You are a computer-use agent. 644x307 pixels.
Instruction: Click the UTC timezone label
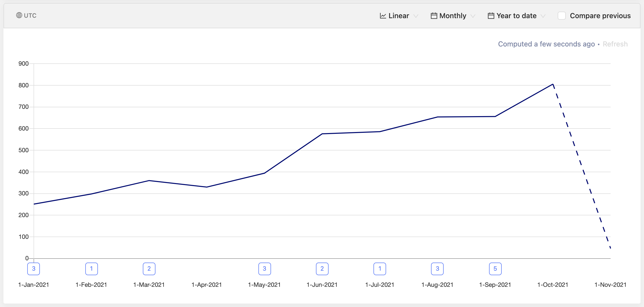click(x=30, y=16)
